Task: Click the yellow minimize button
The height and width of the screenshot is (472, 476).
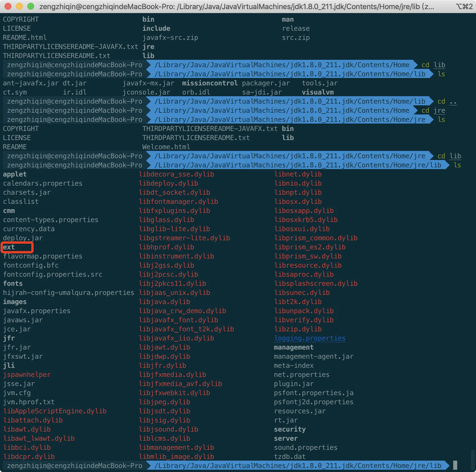Action: click(x=19, y=6)
